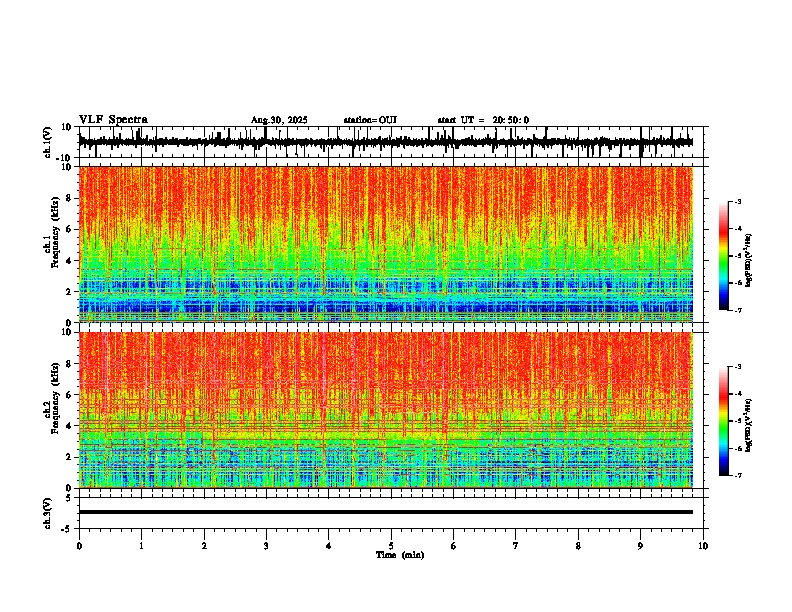Click time axis tick label "10"
Viewport: 792px width, 612px height.
coord(703,546)
